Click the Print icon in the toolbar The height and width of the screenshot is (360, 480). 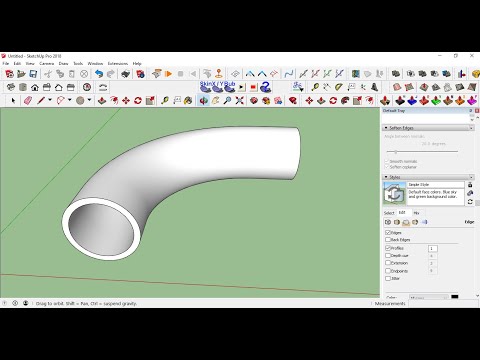coord(126,74)
